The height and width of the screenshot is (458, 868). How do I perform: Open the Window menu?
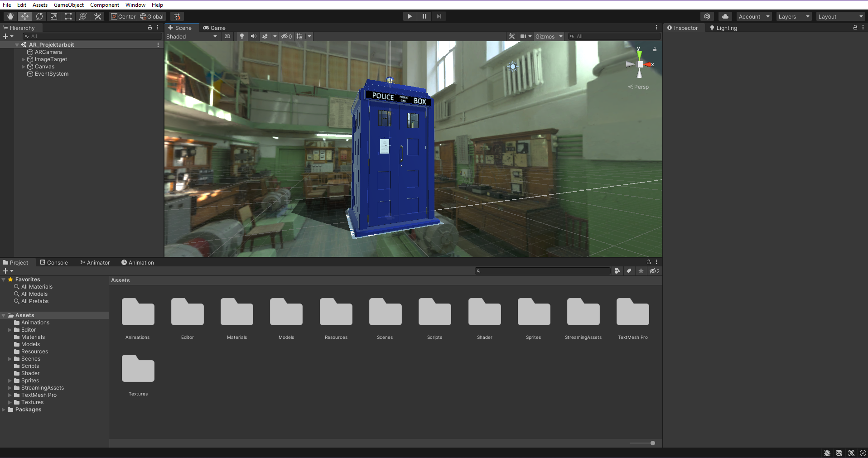coord(135,5)
